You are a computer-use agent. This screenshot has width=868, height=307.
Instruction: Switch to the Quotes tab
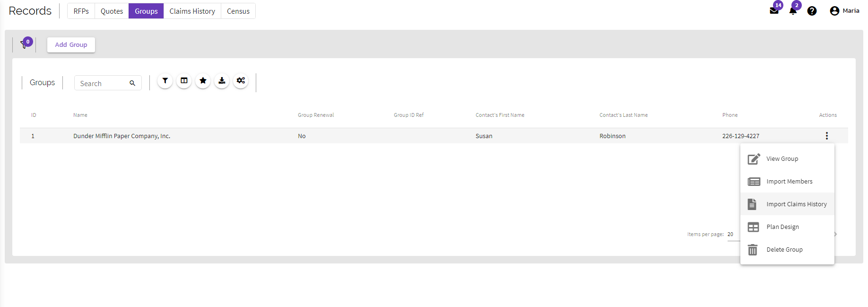(x=112, y=11)
